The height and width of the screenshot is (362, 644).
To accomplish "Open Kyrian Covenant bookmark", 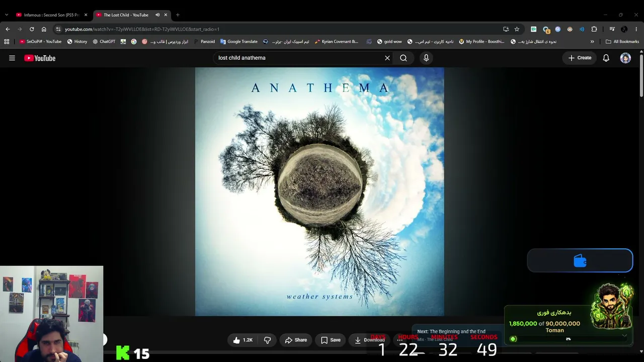I will click(x=336, y=42).
